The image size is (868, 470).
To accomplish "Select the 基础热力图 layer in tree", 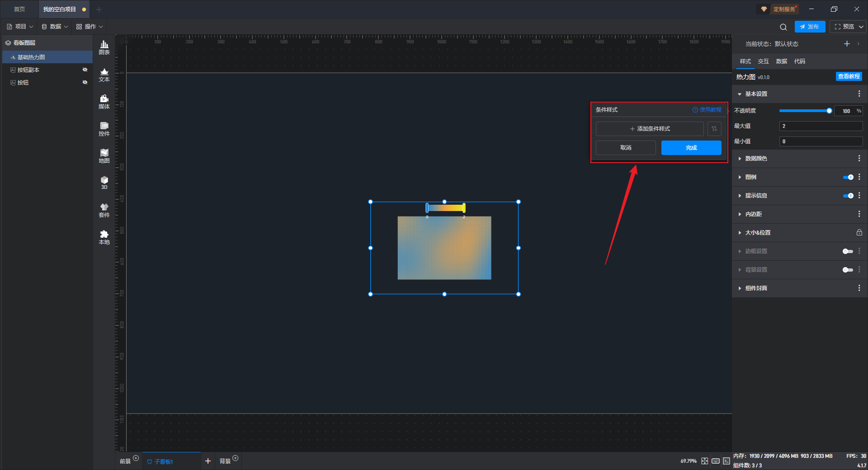I will click(x=47, y=57).
